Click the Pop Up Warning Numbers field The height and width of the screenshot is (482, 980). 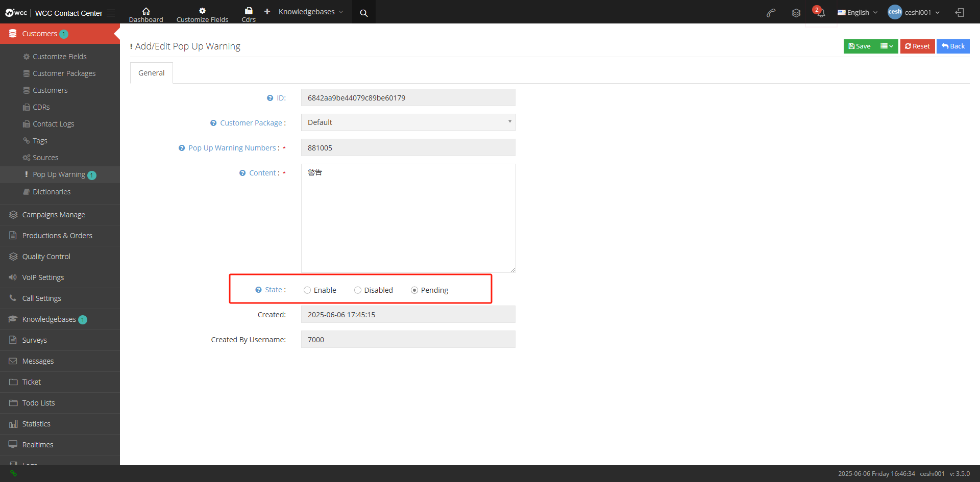click(x=408, y=147)
